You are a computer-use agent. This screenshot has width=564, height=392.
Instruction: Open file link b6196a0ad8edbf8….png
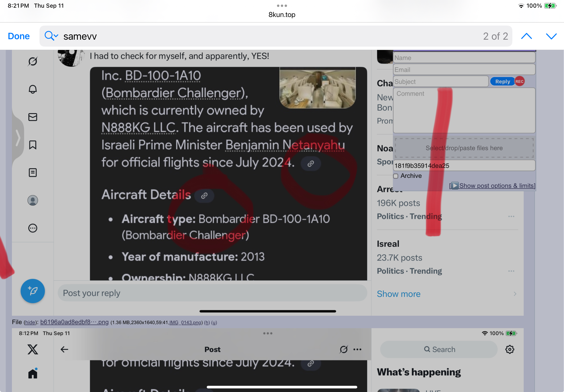(74, 322)
